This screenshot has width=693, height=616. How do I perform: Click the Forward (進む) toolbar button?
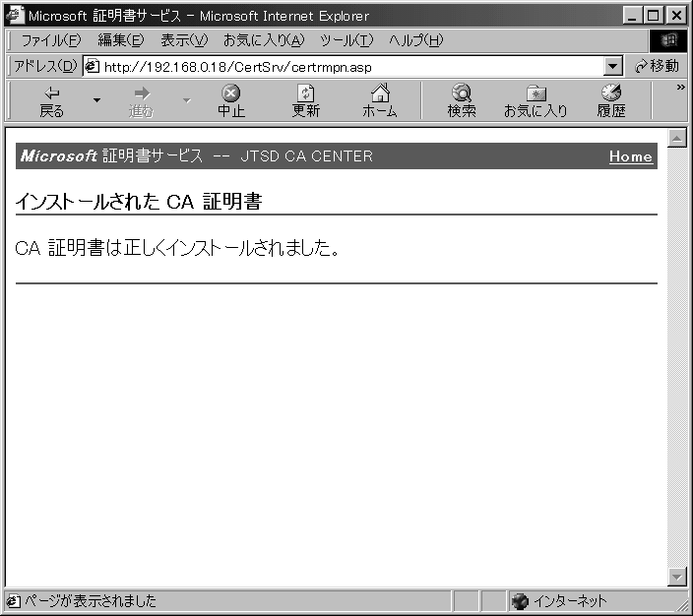141,101
